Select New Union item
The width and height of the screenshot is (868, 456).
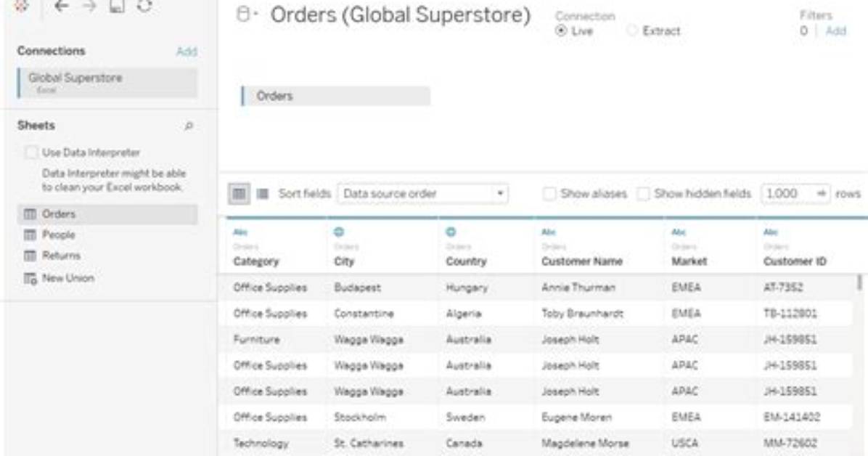coord(68,278)
